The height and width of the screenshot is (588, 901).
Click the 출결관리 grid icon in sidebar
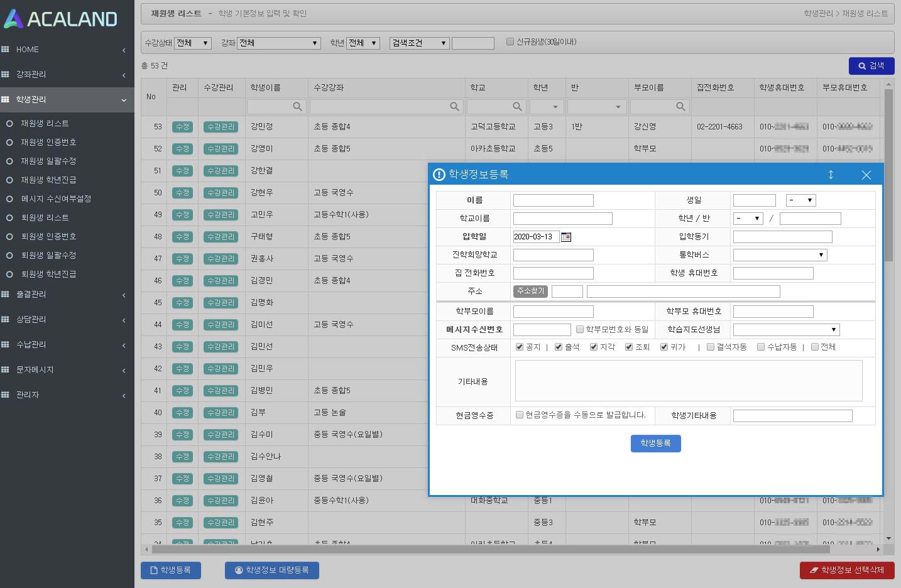click(5, 294)
